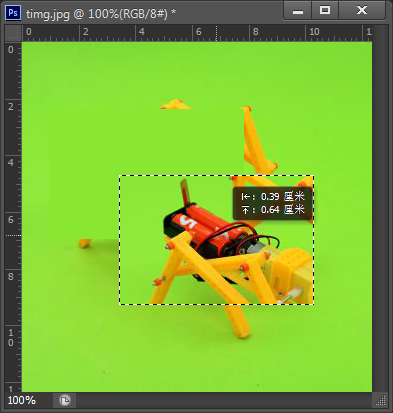393x413 pixels.
Task: Click the zoom percentage field showing 100%
Action: click(22, 400)
